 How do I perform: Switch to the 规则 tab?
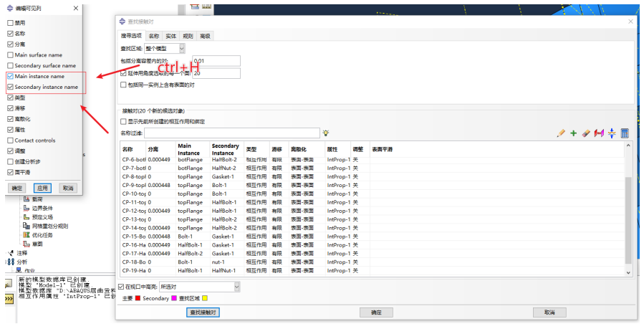click(188, 36)
